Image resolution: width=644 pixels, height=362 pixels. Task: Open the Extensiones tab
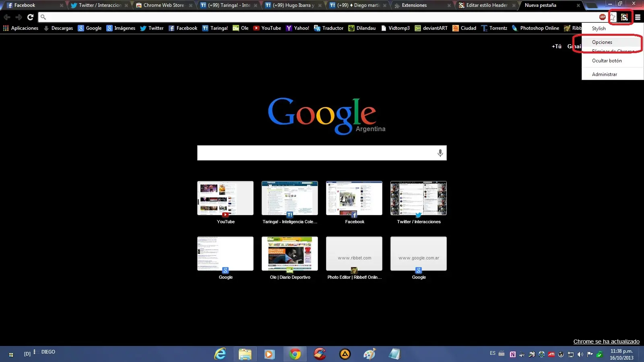(x=415, y=5)
